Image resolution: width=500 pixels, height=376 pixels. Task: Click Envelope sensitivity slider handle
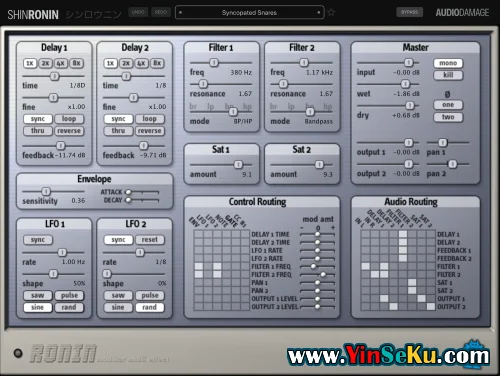pos(46,191)
